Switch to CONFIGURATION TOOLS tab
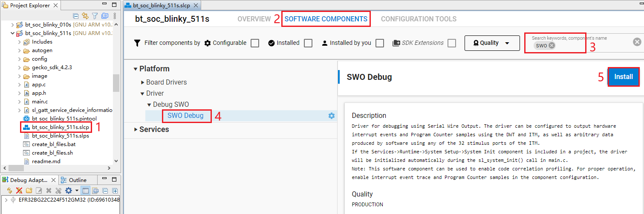The image size is (644, 214). (x=419, y=19)
